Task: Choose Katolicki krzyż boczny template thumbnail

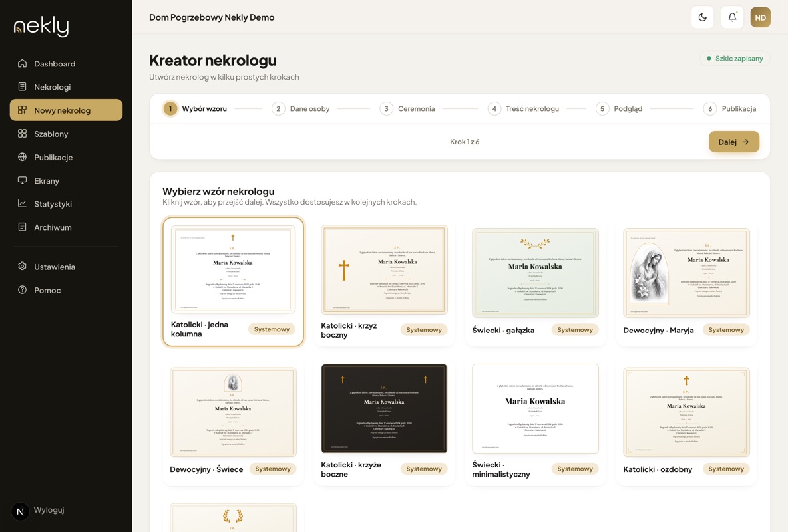Action: coord(384,270)
